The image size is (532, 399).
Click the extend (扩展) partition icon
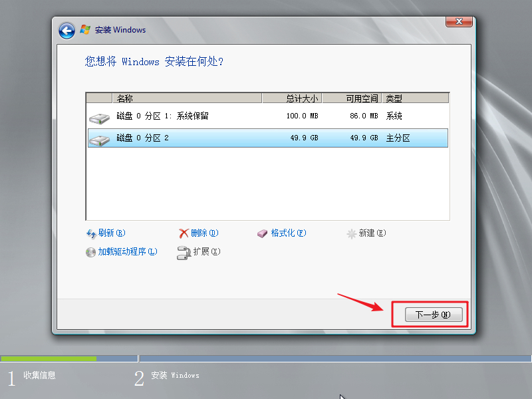[184, 252]
